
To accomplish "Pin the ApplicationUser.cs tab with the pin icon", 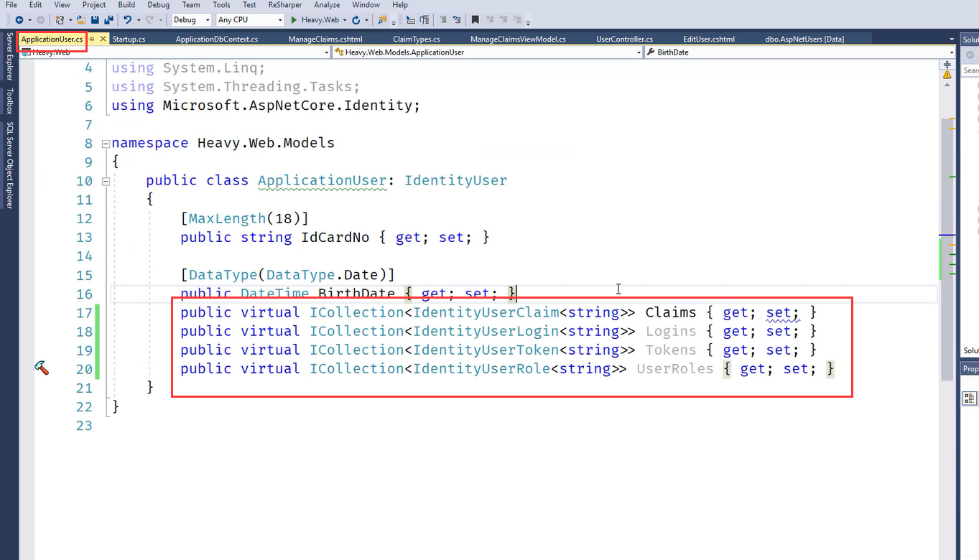I will tap(92, 39).
